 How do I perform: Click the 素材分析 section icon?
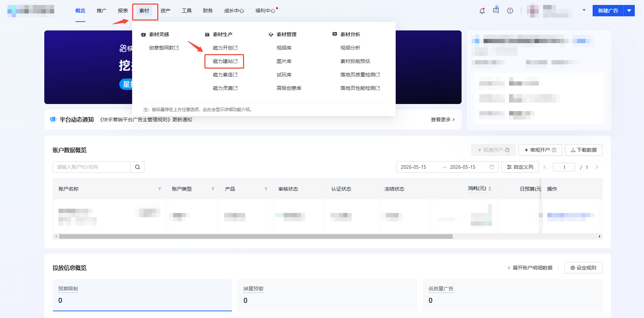(335, 34)
